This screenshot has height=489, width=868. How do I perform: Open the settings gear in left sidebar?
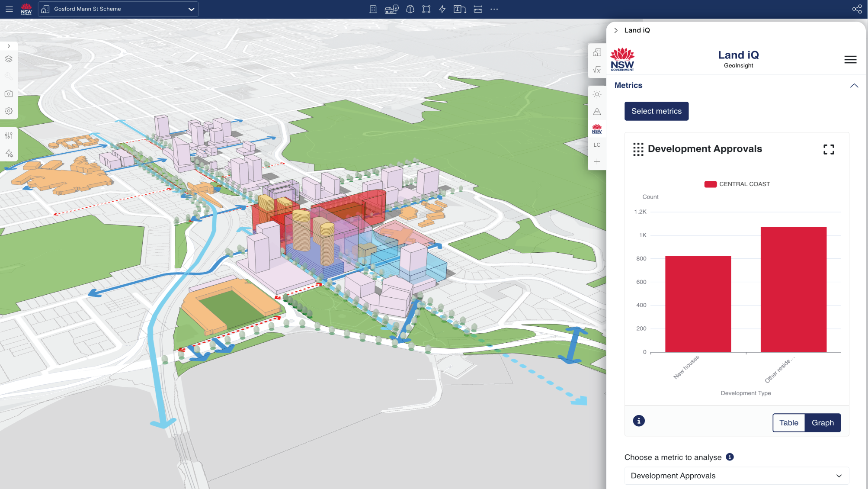[9, 111]
